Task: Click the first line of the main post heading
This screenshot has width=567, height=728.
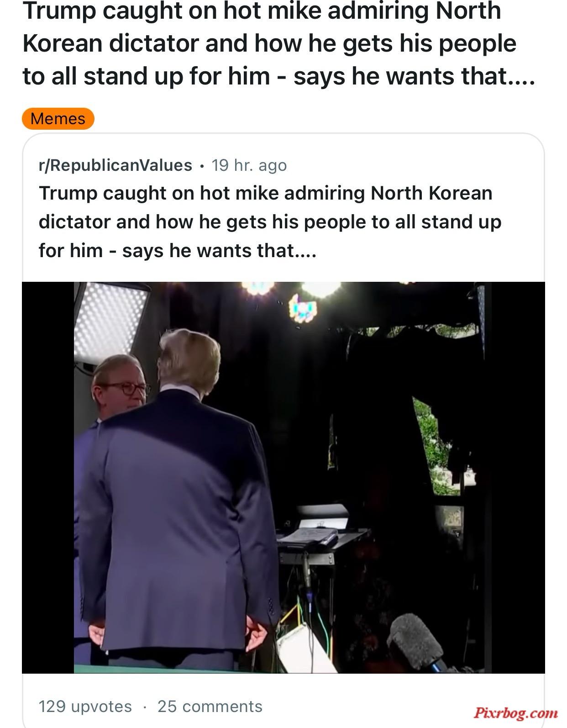Action: [x=262, y=10]
